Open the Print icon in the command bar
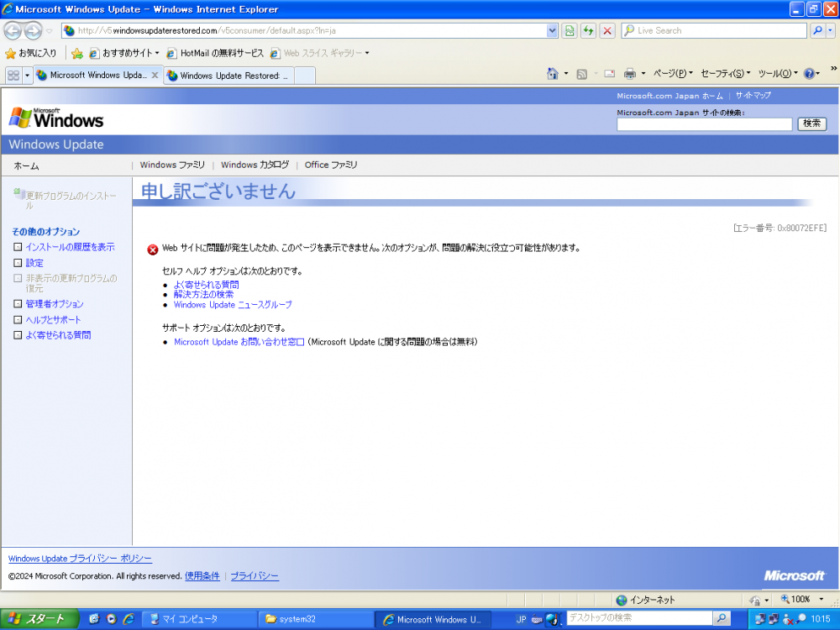Viewport: 840px width, 630px height. point(628,73)
